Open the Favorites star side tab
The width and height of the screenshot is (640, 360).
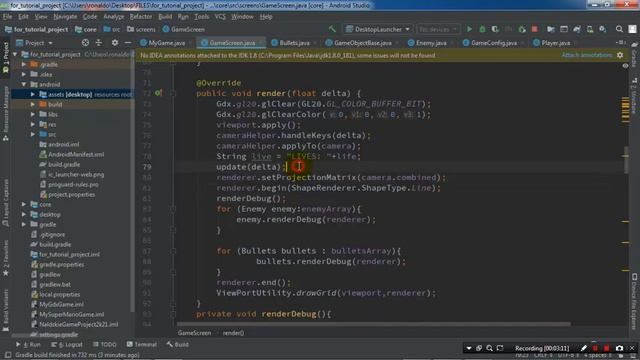6,257
